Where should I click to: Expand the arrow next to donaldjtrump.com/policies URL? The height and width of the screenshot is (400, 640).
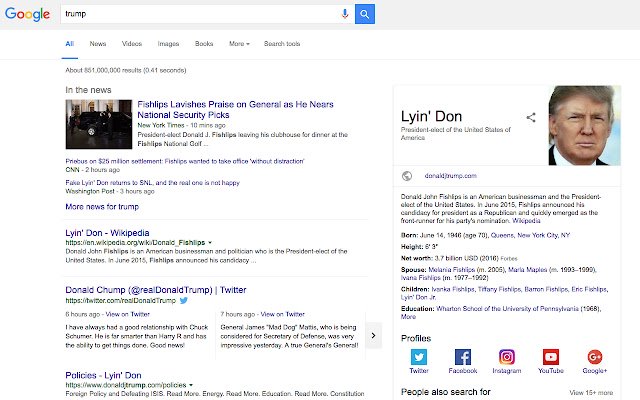[x=191, y=385]
